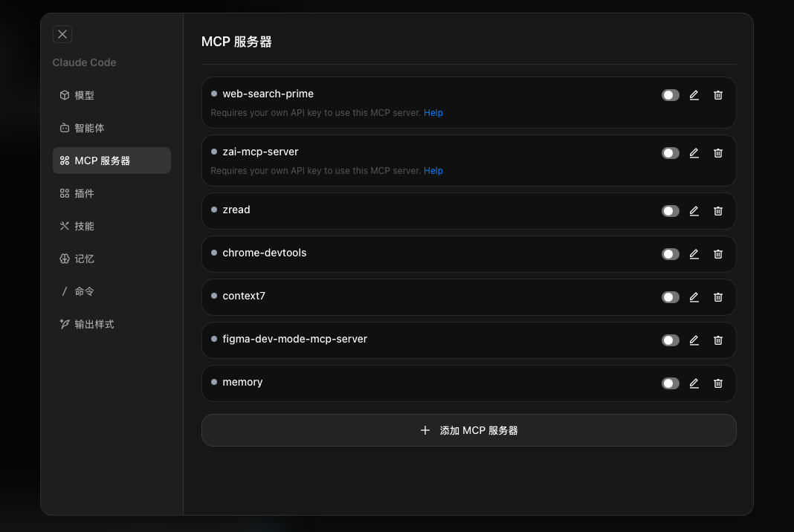Edit the zread server configuration

click(x=694, y=211)
